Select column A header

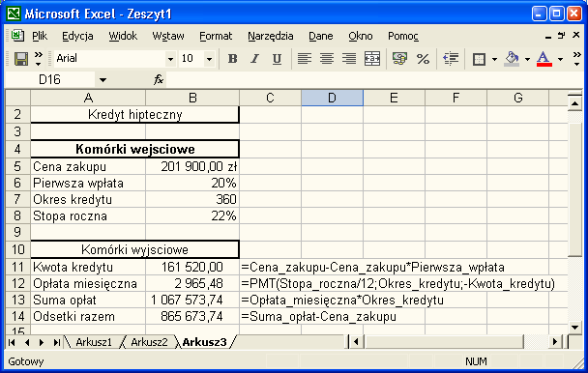pos(88,98)
